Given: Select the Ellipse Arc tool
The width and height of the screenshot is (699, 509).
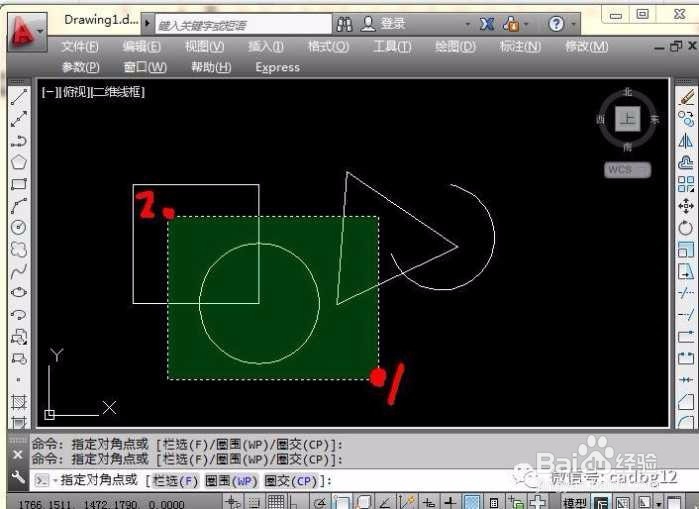Looking at the screenshot, I should (x=19, y=314).
